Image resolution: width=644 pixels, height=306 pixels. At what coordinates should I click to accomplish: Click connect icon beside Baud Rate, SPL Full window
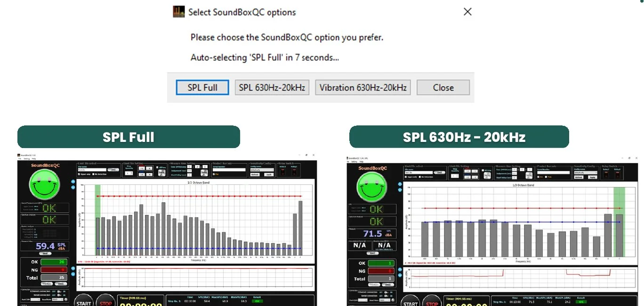[x=66, y=299]
